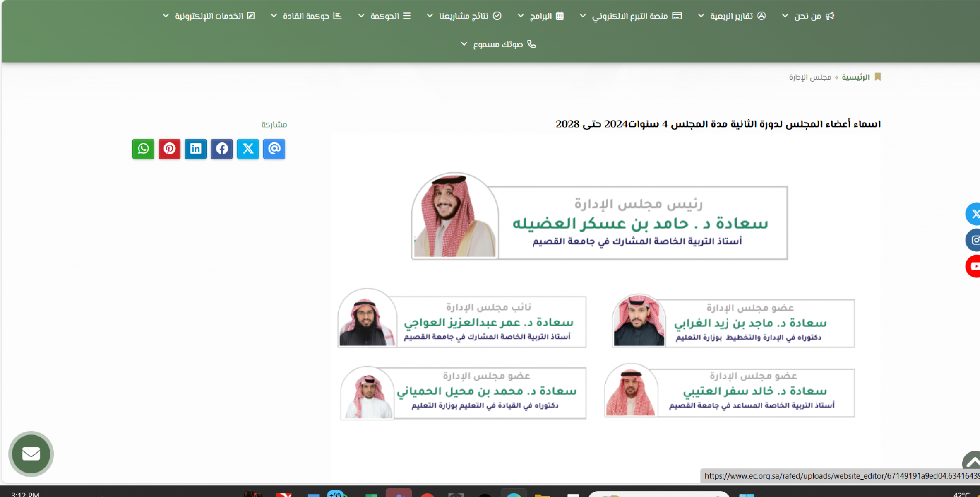Share on LinkedIn icon

click(x=195, y=149)
